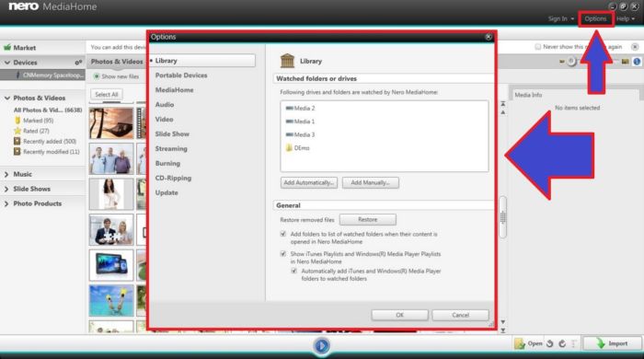Image resolution: width=644 pixels, height=359 pixels.
Task: Click the play button in bottom bar
Action: coord(322,345)
